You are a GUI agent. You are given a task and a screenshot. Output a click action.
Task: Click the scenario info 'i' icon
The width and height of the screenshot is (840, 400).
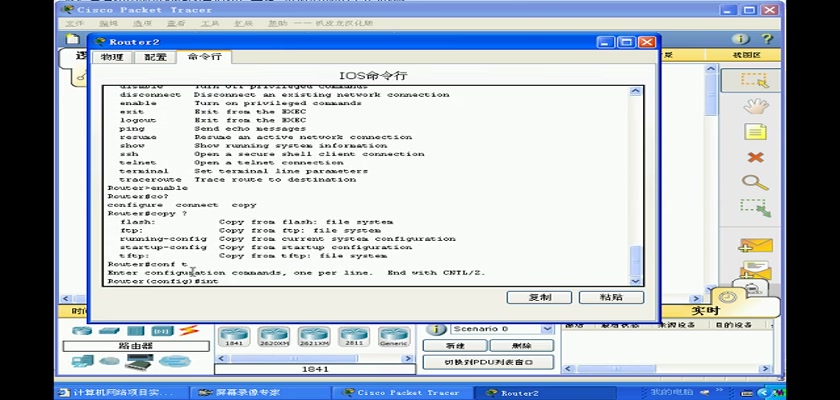pos(435,329)
